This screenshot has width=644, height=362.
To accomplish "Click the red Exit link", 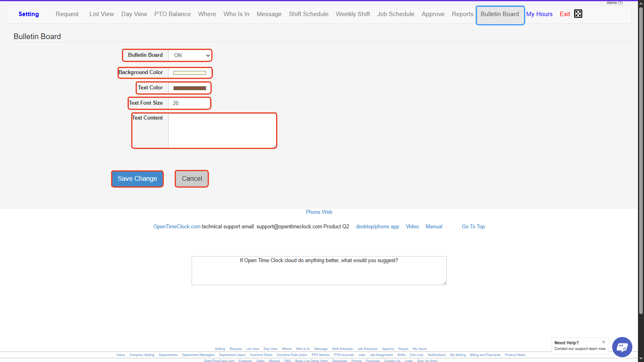I will [565, 14].
